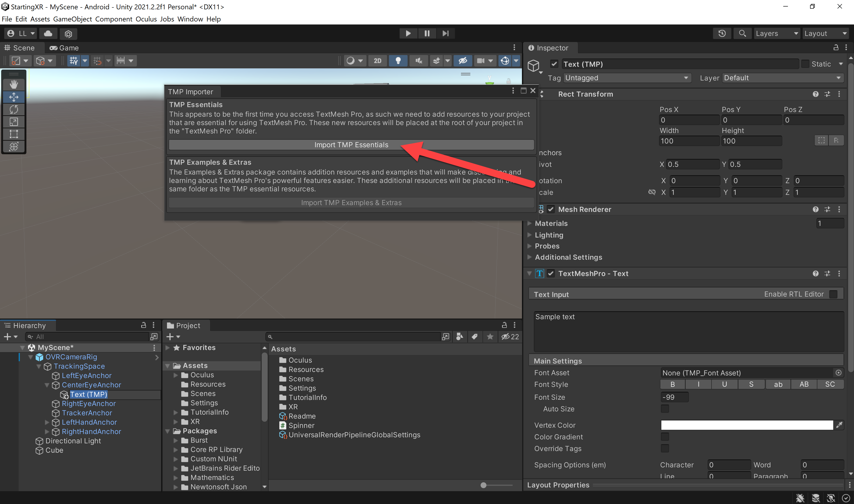This screenshot has width=854, height=504.
Task: Apply Bold font style button
Action: [672, 385]
